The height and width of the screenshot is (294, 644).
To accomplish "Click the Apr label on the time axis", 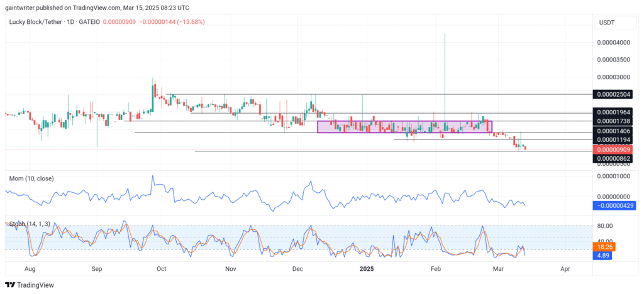I will (565, 269).
